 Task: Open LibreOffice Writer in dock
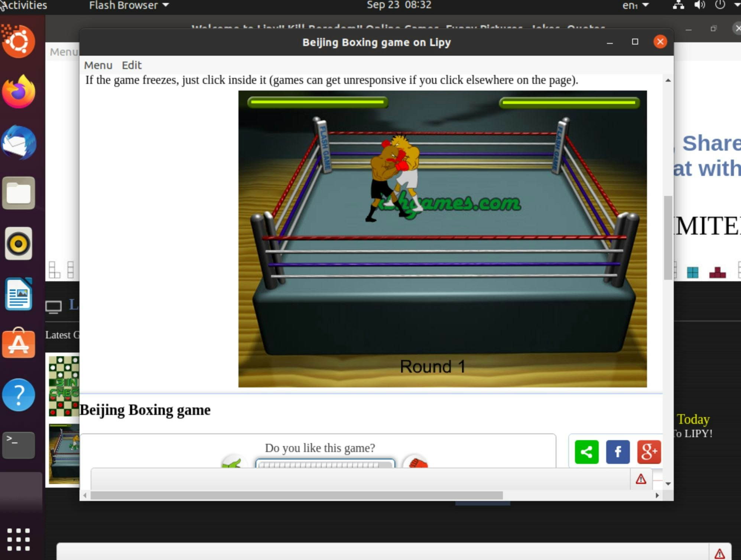click(x=19, y=294)
